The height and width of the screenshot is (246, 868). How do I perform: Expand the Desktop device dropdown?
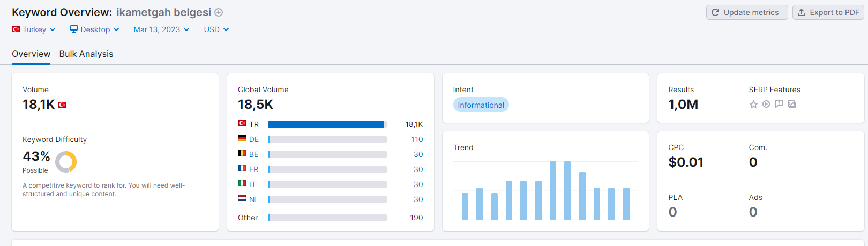(x=95, y=29)
